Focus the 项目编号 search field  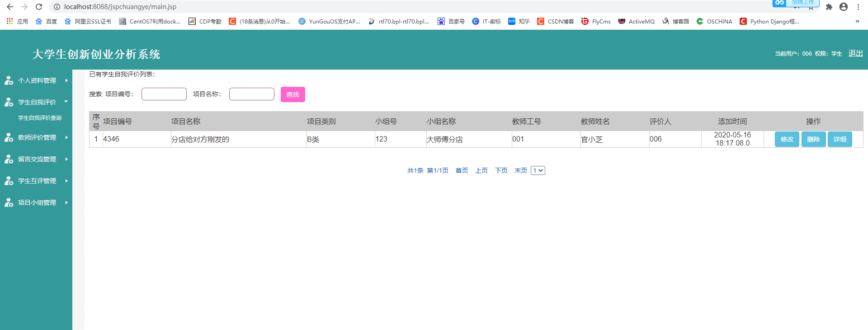pyautogui.click(x=164, y=94)
